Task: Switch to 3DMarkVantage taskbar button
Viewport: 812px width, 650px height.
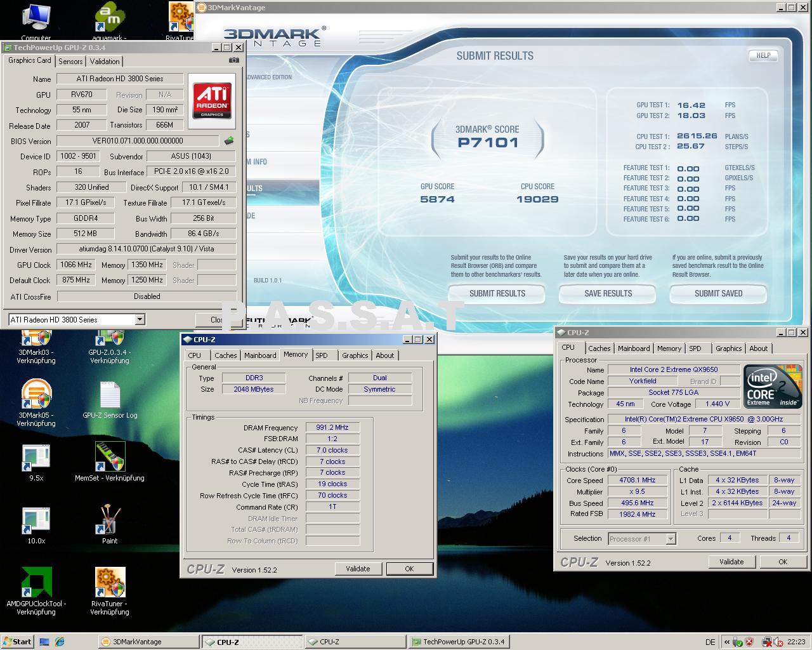Action: tap(149, 642)
